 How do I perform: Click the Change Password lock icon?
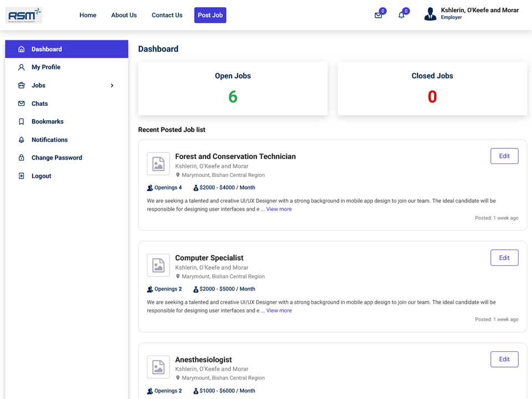(22, 158)
